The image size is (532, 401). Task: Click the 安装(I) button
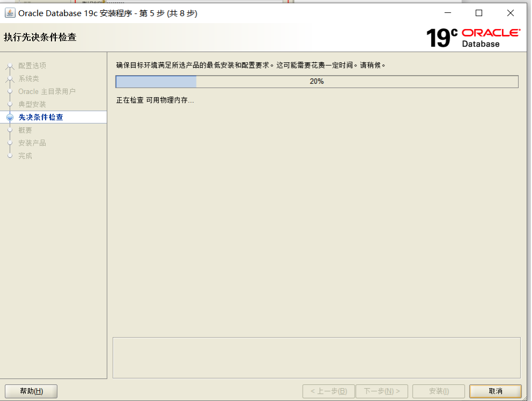(x=439, y=391)
